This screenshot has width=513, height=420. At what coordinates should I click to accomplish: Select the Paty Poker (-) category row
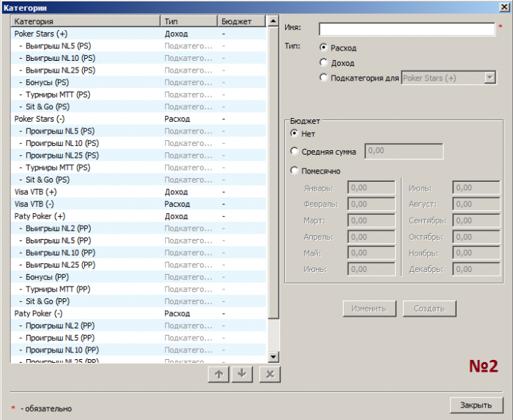click(139, 314)
